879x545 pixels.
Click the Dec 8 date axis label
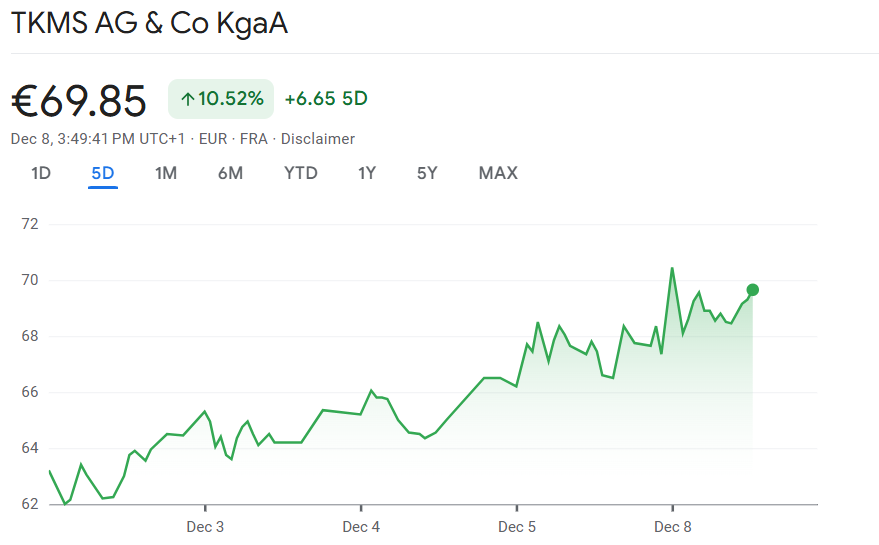click(673, 527)
